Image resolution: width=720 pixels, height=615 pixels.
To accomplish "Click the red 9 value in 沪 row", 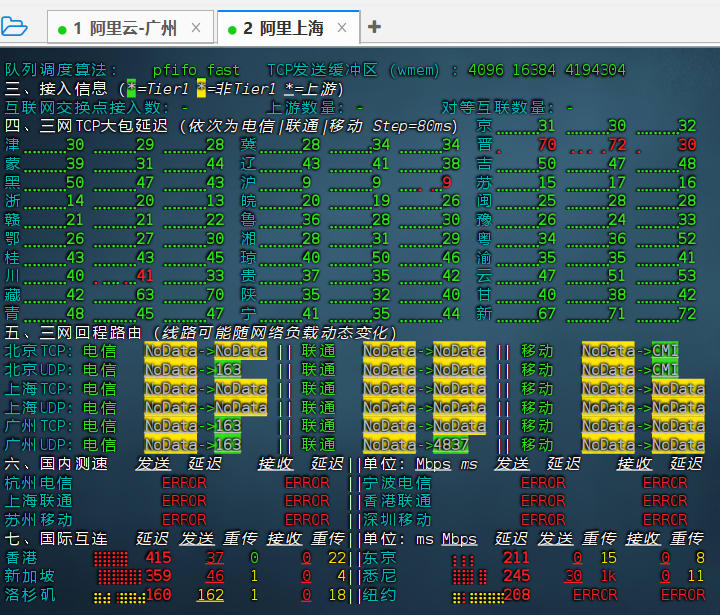I will click(446, 182).
